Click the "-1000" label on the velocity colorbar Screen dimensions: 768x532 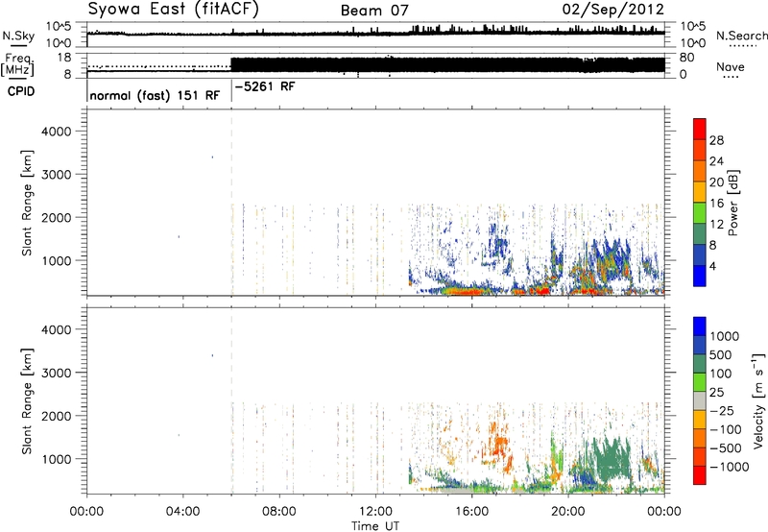click(729, 467)
